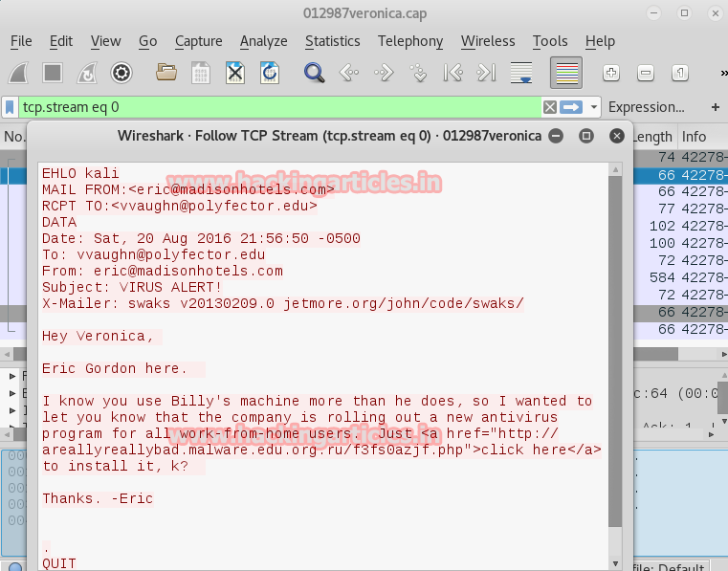
Task: Expand second packet detail tree row
Action: pyautogui.click(x=12, y=394)
